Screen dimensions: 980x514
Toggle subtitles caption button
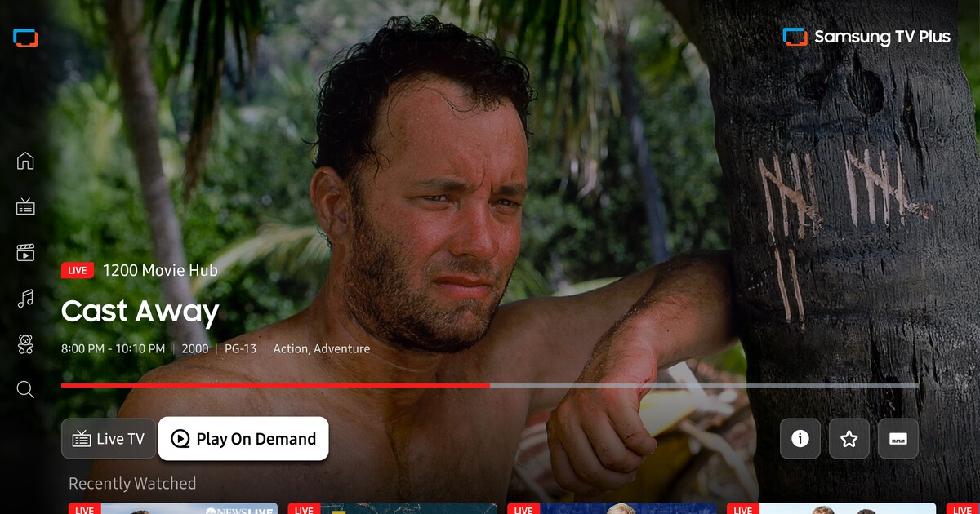tap(898, 439)
